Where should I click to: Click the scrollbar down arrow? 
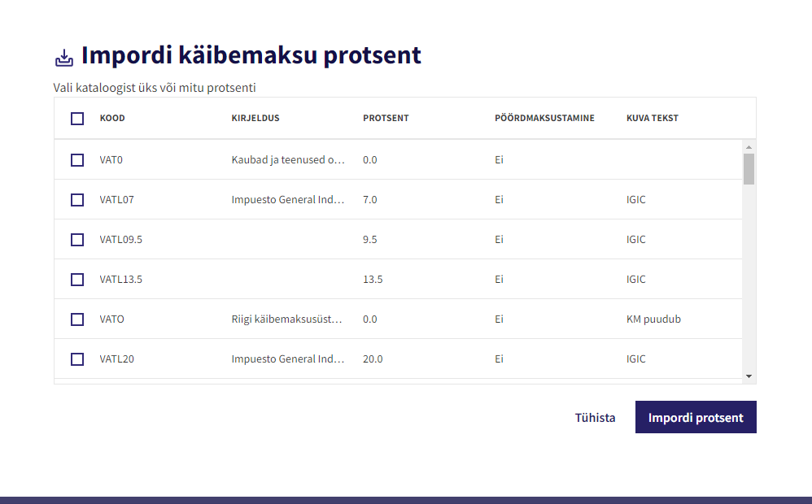[x=749, y=376]
